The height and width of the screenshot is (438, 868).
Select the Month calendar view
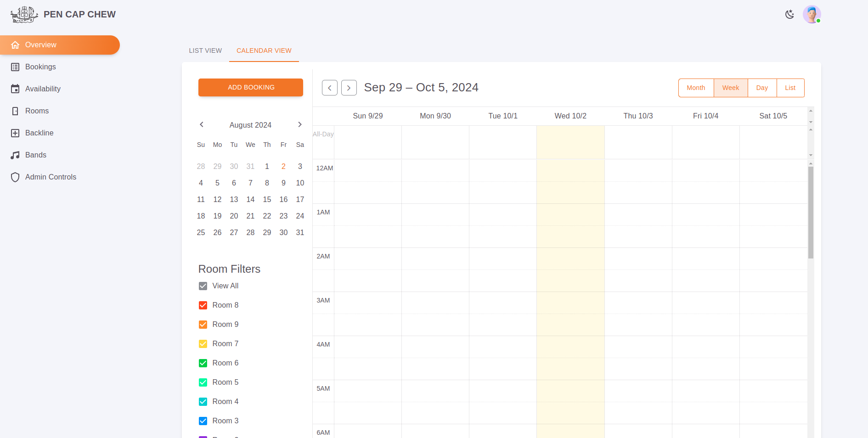(696, 88)
